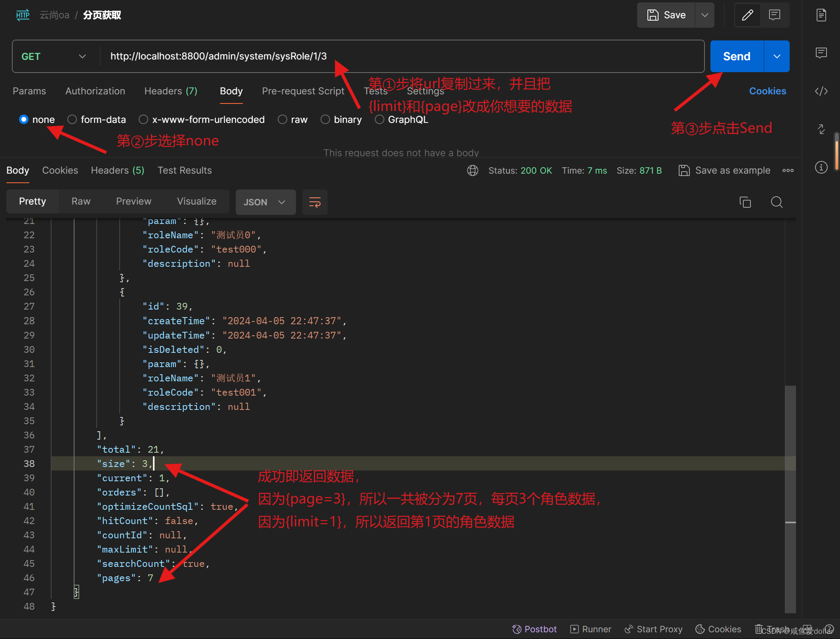Click line number 38 in gutter
Viewport: 840px width, 639px height.
pyautogui.click(x=29, y=463)
